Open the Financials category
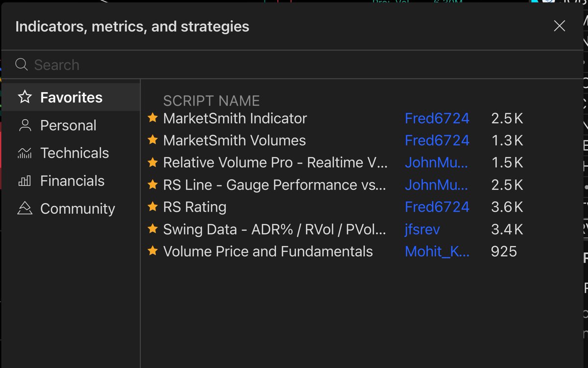Image resolution: width=588 pixels, height=368 pixels. point(71,181)
